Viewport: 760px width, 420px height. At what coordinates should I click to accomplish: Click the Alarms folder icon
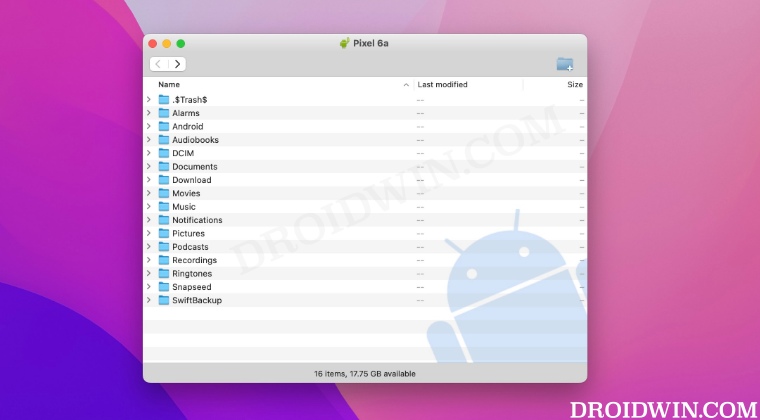164,113
